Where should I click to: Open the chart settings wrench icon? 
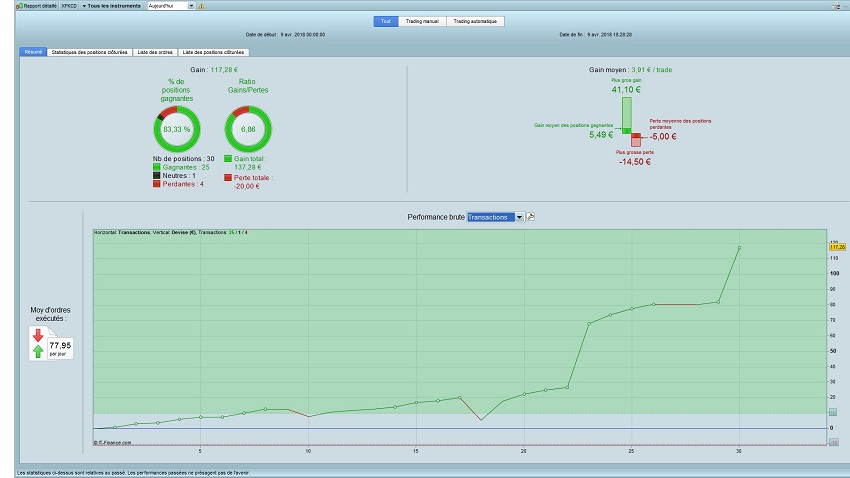tap(531, 217)
